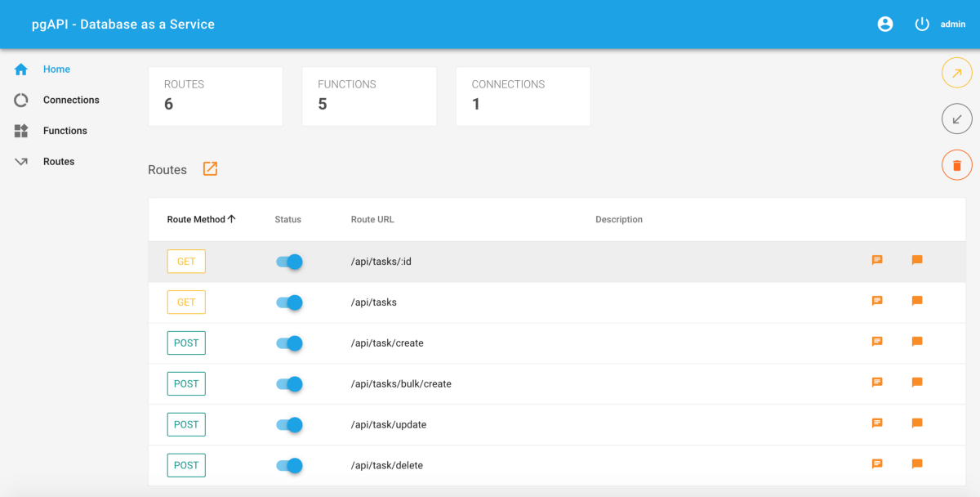Toggle status switch for /api/tasks/:id

[x=289, y=262]
